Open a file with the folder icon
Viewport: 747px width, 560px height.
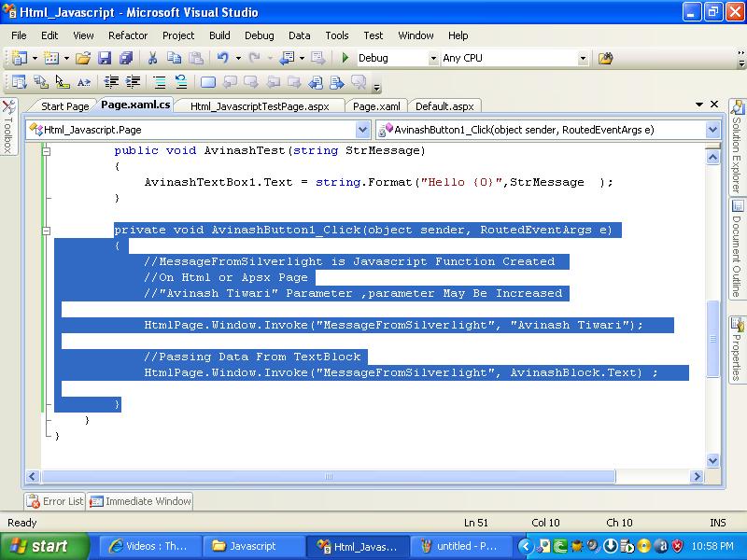click(83, 58)
